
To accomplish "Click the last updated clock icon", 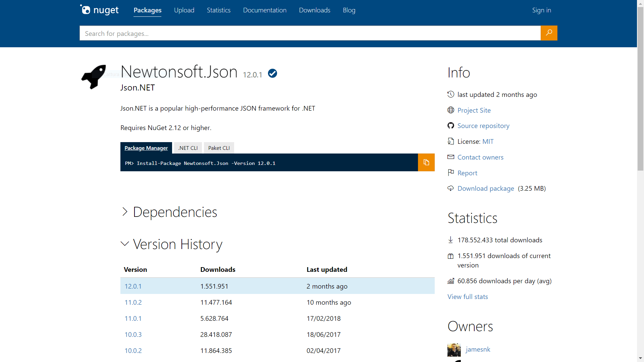I will [451, 94].
